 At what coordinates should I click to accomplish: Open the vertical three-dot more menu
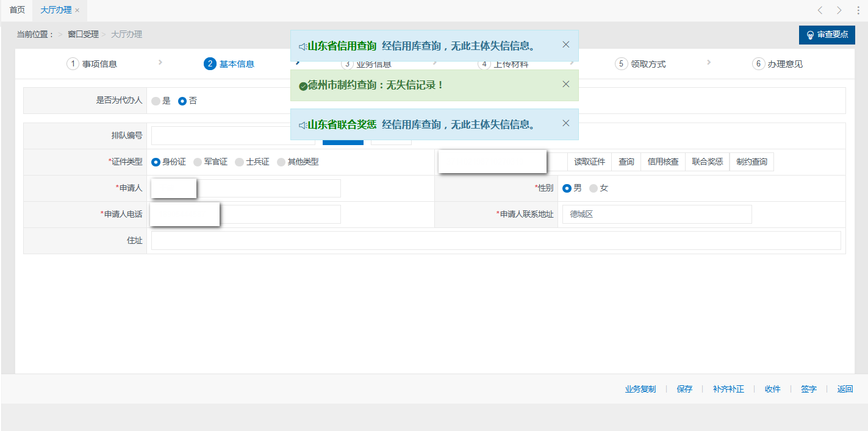click(858, 10)
